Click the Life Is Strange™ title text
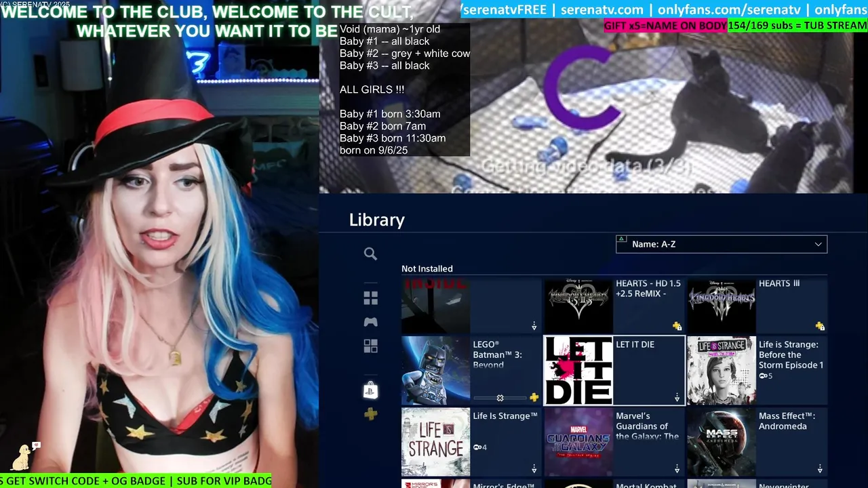Screen dimensions: 868x488 click(x=505, y=415)
